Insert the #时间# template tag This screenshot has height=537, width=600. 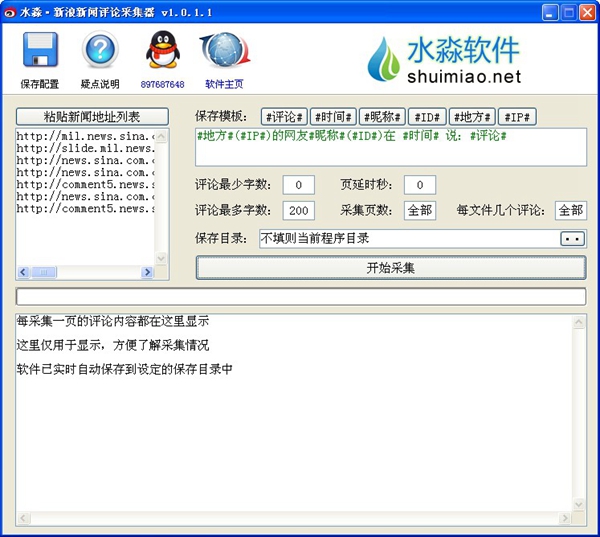[x=333, y=117]
